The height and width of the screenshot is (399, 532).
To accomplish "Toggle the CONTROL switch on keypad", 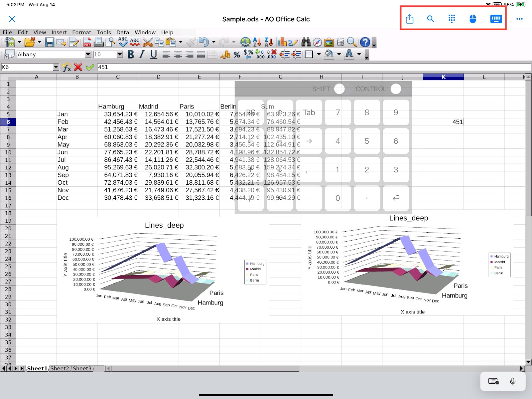I will 395,89.
